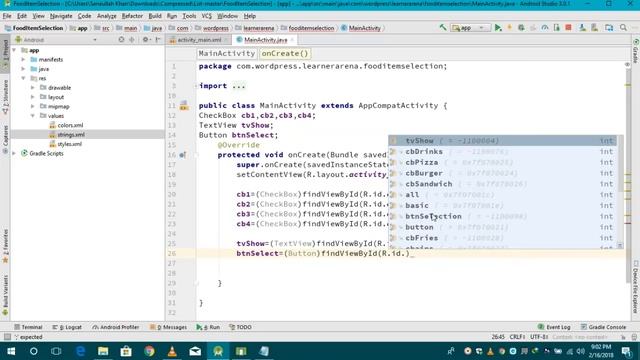Click the Run app play icon
The width and height of the screenshot is (640, 360).
pyautogui.click(x=498, y=28)
